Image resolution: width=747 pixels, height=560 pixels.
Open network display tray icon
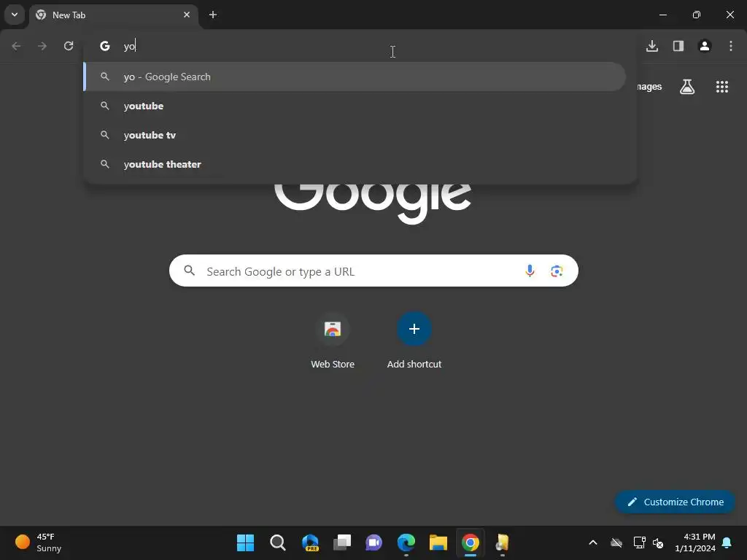click(639, 542)
